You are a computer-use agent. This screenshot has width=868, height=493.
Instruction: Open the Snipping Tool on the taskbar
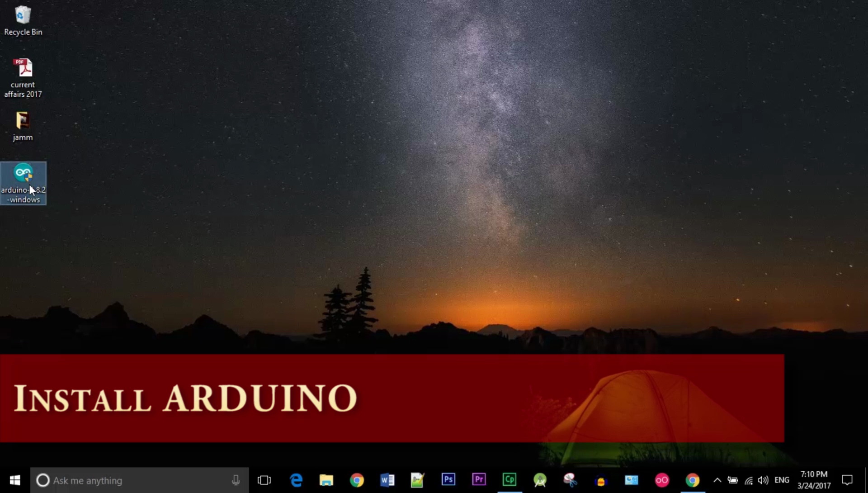570,480
